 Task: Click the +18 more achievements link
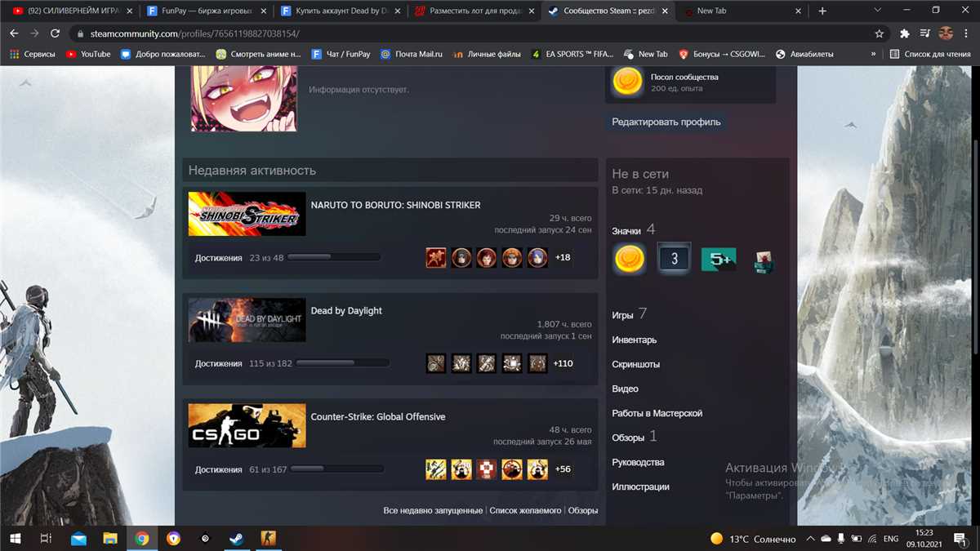(563, 258)
